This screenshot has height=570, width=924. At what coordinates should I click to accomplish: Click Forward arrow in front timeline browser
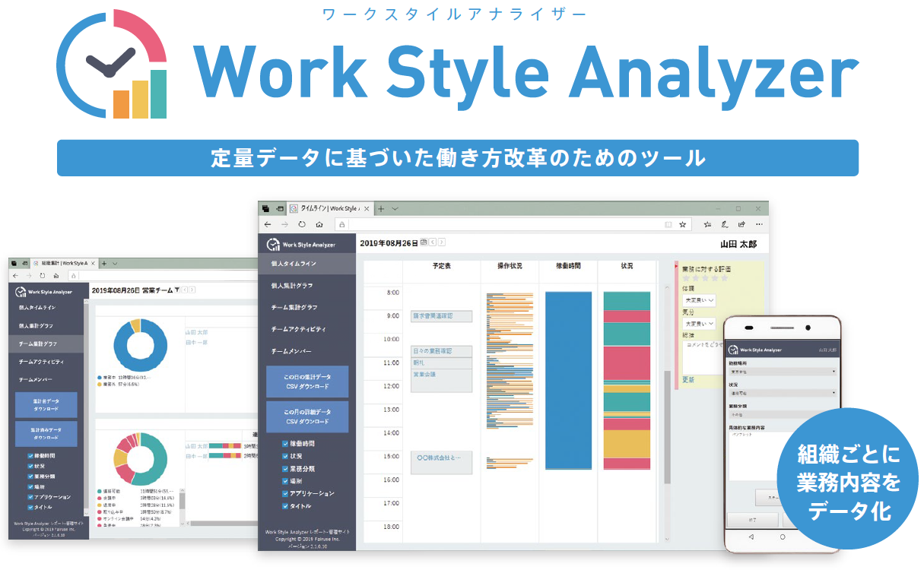284,224
